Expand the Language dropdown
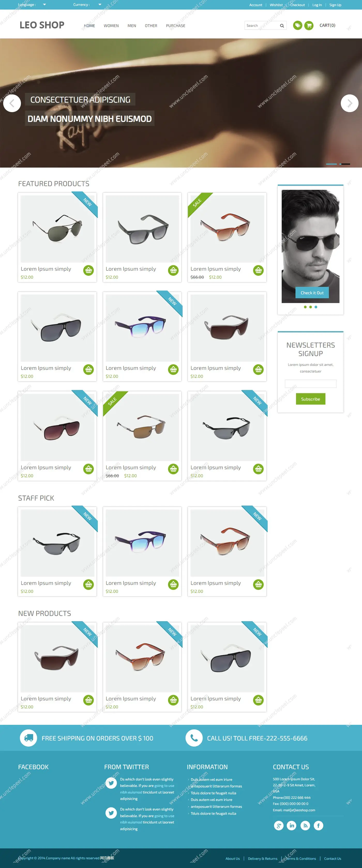The width and height of the screenshot is (362, 868). coord(44,5)
